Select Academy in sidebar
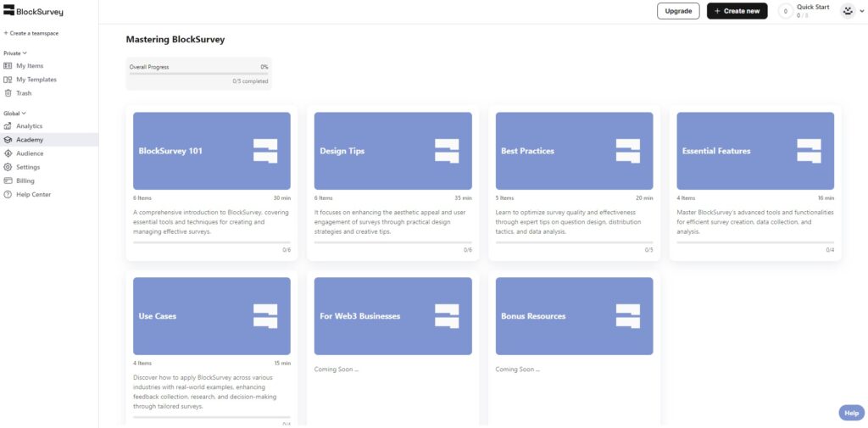This screenshot has width=868, height=428. (x=49, y=140)
